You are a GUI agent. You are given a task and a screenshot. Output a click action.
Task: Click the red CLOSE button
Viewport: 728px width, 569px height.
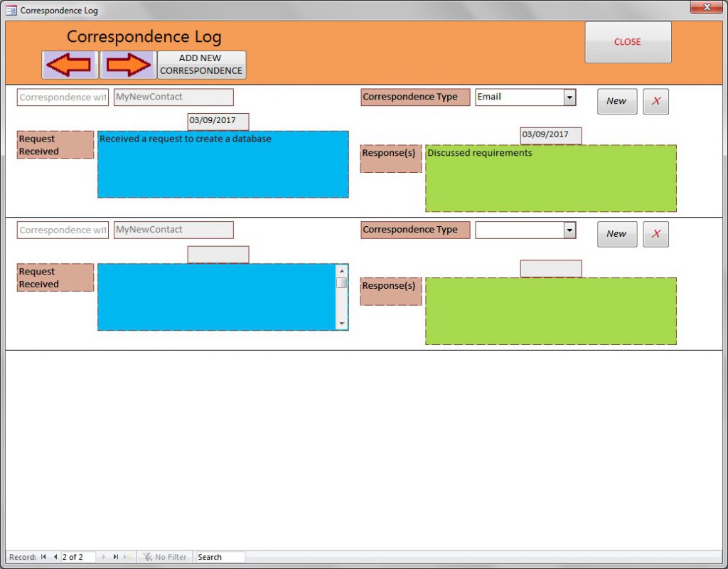click(627, 42)
